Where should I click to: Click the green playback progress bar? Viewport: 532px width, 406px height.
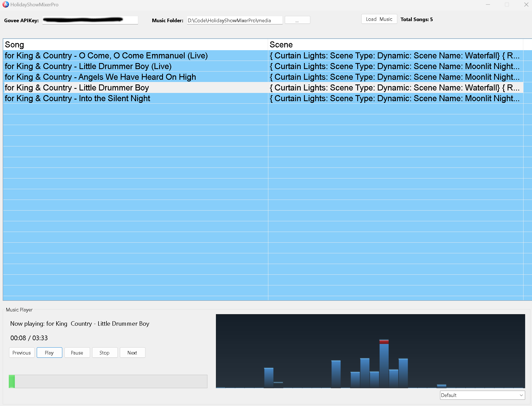pyautogui.click(x=108, y=381)
